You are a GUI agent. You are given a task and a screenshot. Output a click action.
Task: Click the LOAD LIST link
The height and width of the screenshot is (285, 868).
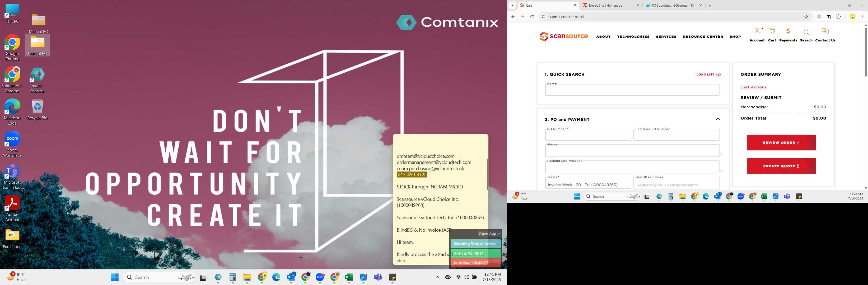tap(705, 75)
